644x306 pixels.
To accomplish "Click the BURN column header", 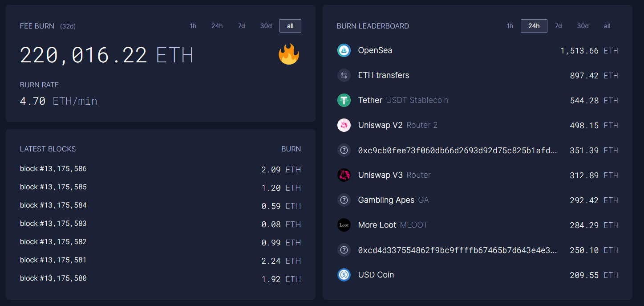I will [x=291, y=149].
